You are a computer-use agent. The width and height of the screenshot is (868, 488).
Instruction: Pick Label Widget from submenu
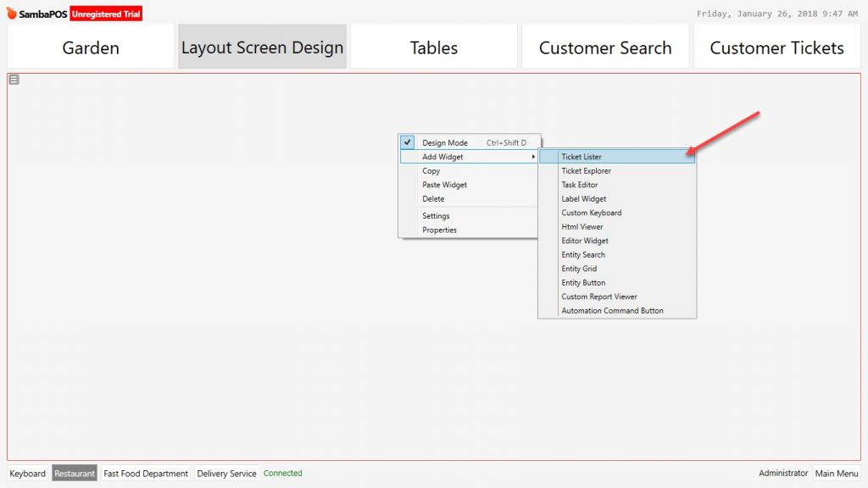tap(617, 198)
